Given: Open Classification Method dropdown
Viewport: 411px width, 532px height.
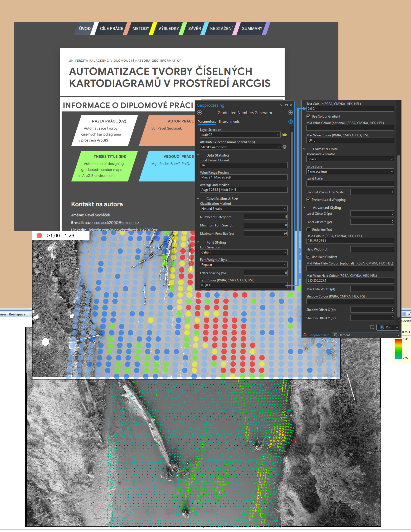Looking at the screenshot, I should tap(244, 209).
